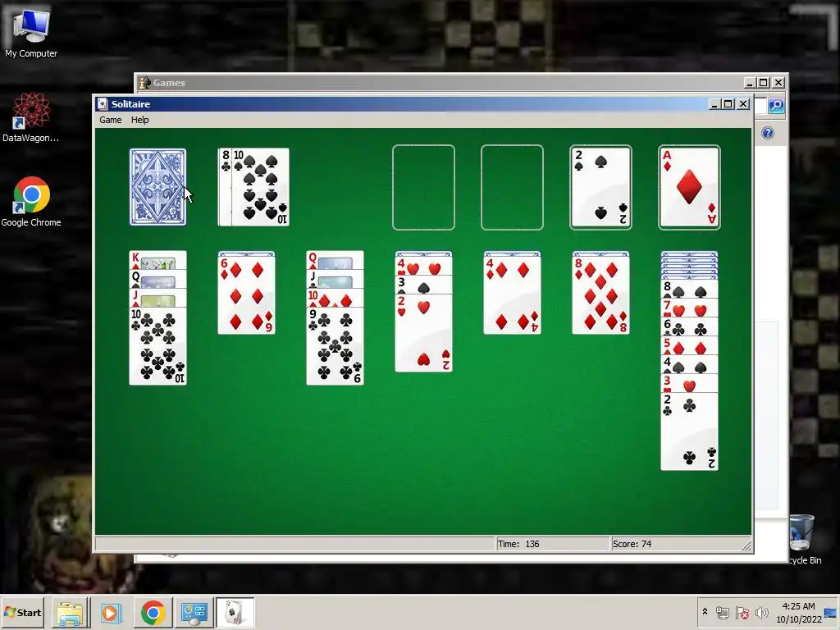Select the 9 of clubs card
Viewport: 840px width, 630px height.
pos(335,346)
